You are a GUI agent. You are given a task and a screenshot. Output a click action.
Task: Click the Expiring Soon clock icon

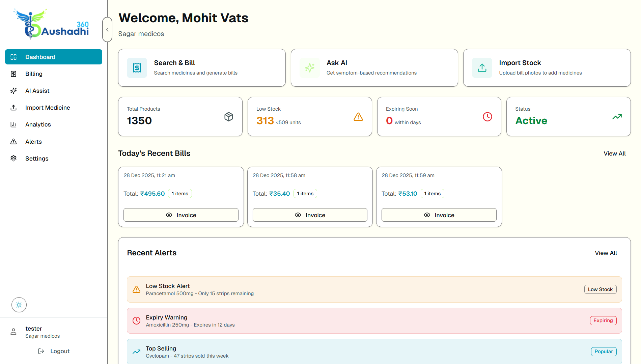point(487,117)
